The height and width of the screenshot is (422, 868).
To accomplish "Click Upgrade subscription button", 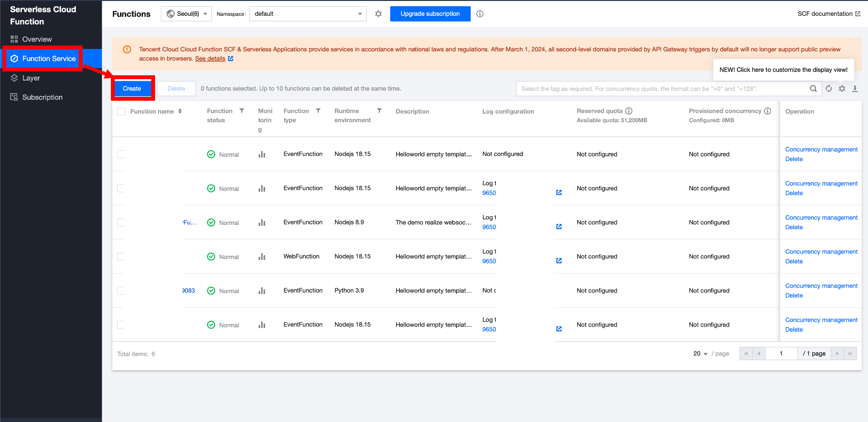I will [x=430, y=14].
